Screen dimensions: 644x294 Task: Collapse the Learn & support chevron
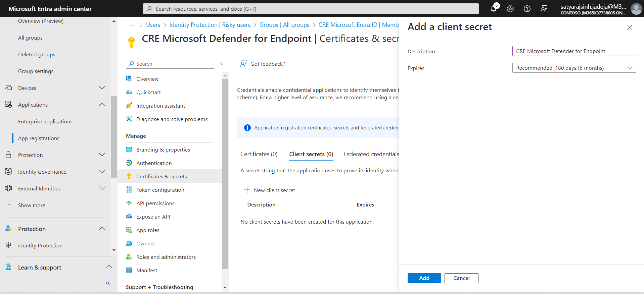click(x=109, y=267)
